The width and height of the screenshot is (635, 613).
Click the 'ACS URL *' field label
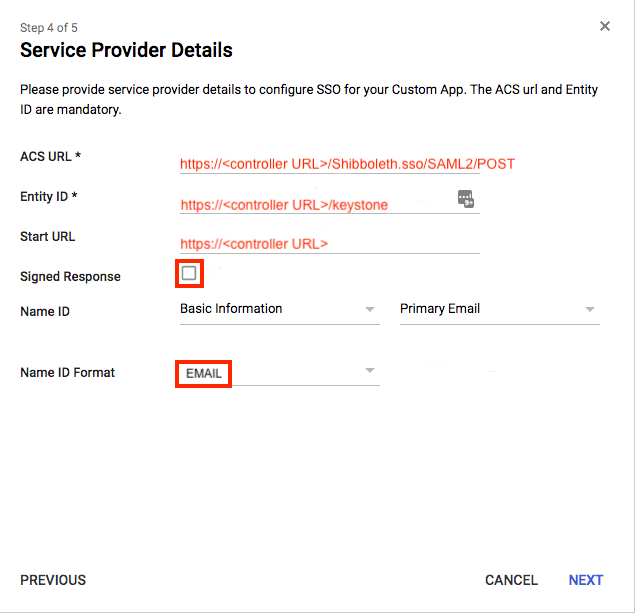[x=50, y=157]
